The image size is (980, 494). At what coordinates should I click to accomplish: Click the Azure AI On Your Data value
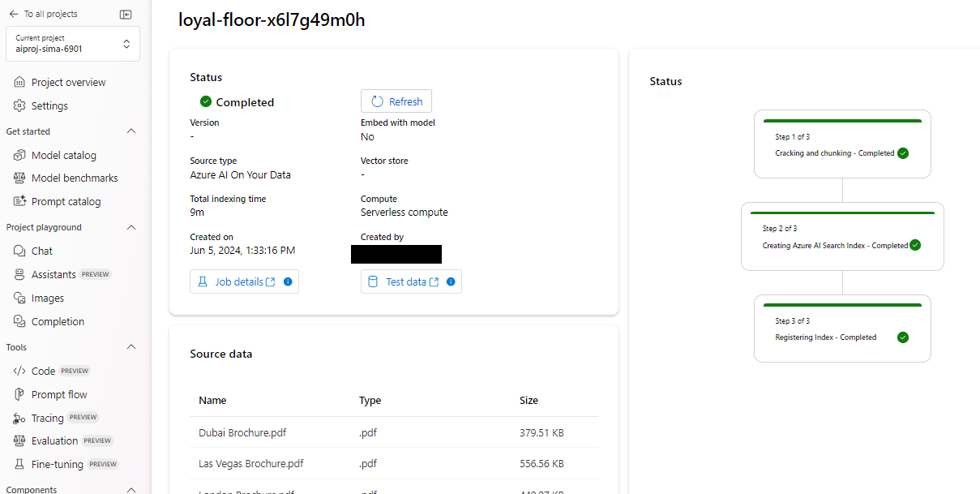click(x=240, y=174)
